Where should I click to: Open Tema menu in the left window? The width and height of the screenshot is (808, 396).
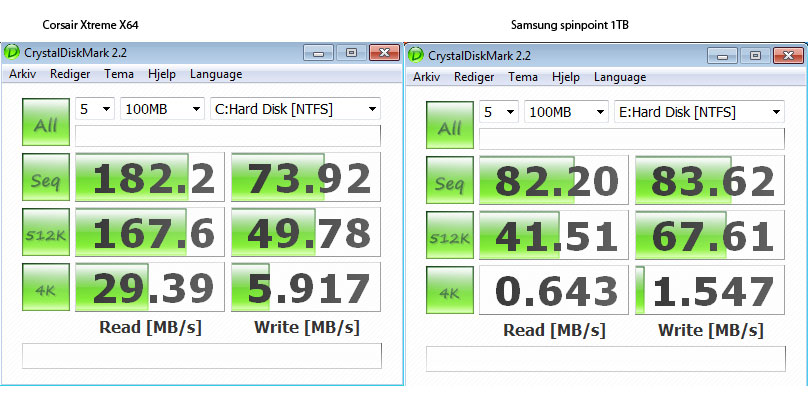119,74
